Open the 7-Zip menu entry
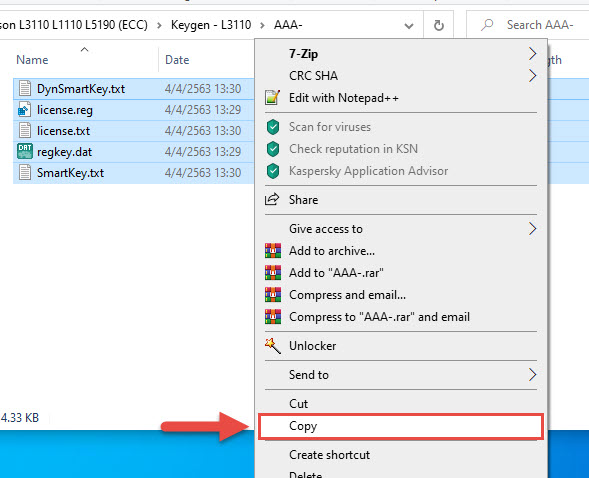 (401, 54)
